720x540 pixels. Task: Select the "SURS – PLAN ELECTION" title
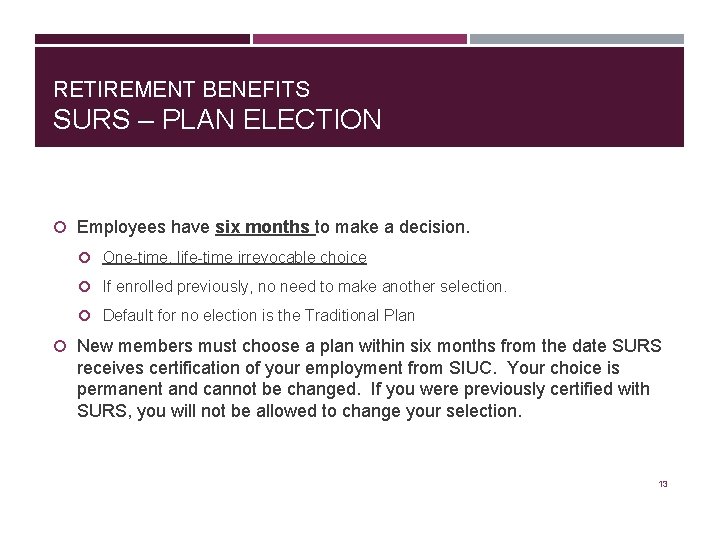[x=217, y=120]
